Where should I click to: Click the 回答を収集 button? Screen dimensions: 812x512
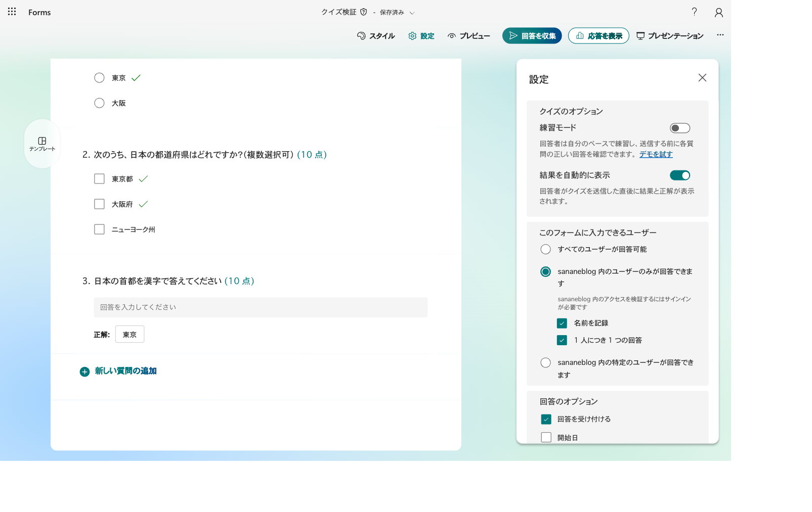point(532,36)
